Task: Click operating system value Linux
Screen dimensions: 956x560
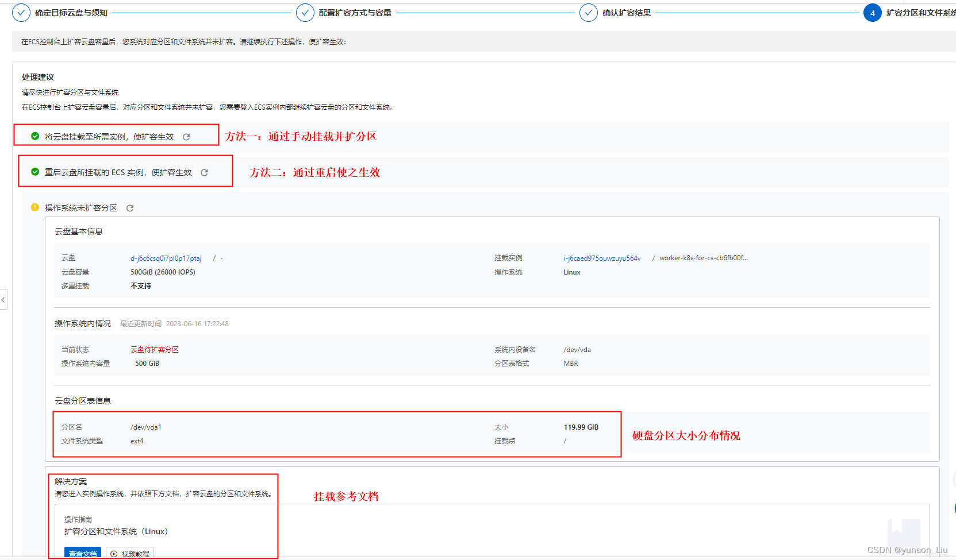Action: point(572,272)
